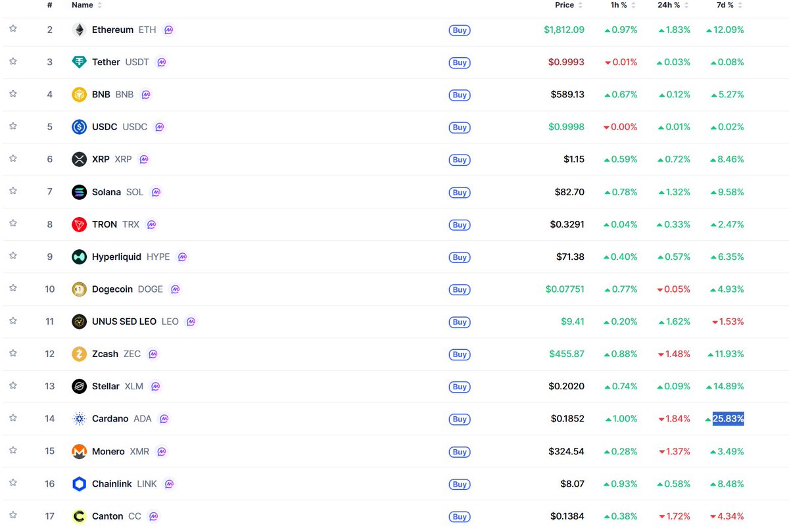Open purple chart badge beside DOGE
Screen dimensions: 789x532
click(x=175, y=289)
